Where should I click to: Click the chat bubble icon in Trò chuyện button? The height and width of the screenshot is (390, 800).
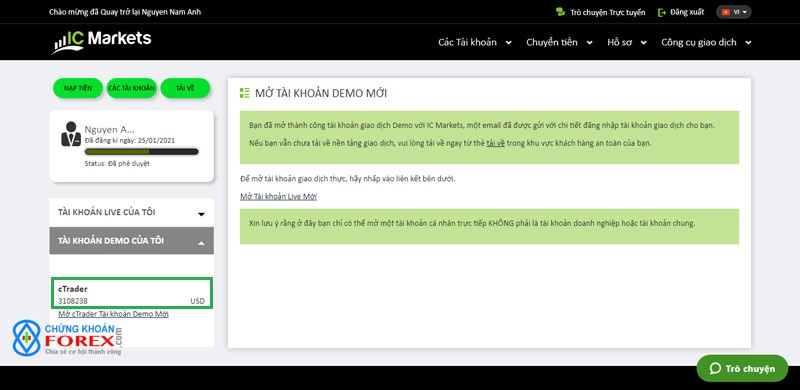(x=715, y=369)
